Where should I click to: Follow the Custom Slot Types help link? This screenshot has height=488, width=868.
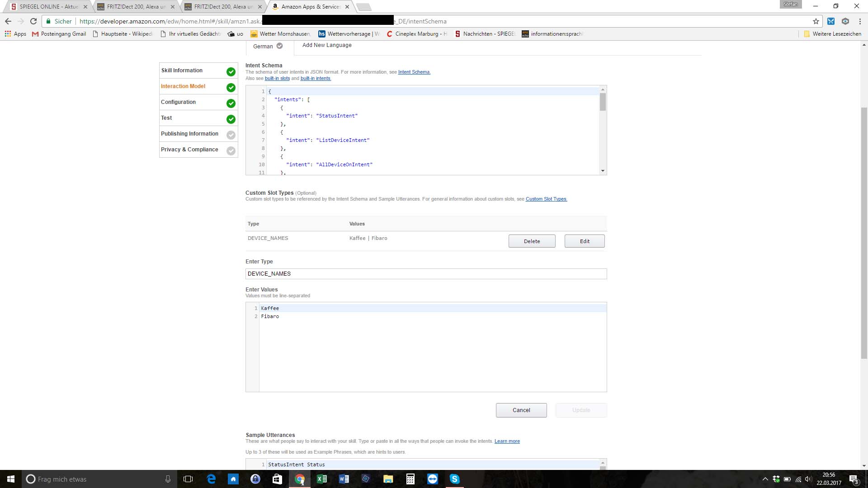546,199
